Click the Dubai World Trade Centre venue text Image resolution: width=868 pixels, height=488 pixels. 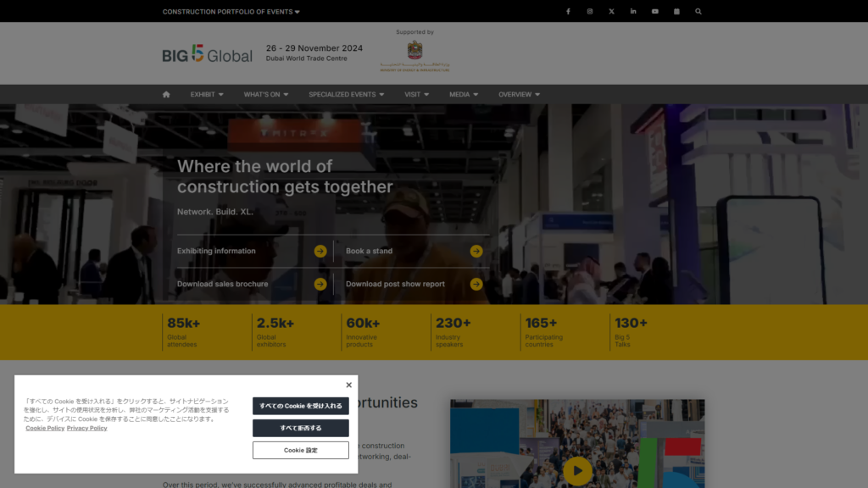pos(307,58)
